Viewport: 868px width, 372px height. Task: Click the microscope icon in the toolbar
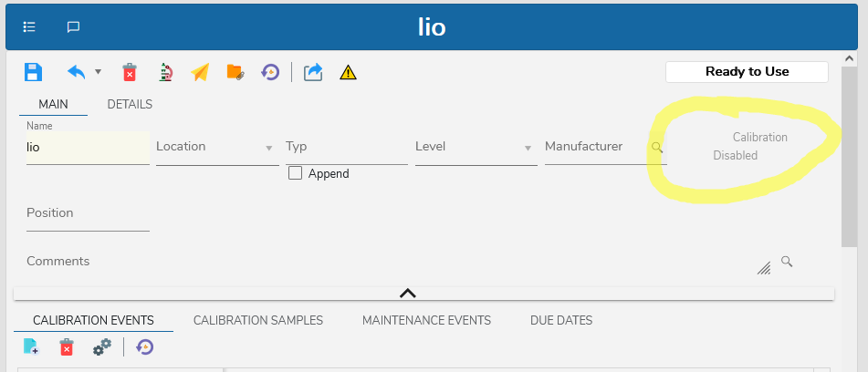pyautogui.click(x=166, y=72)
